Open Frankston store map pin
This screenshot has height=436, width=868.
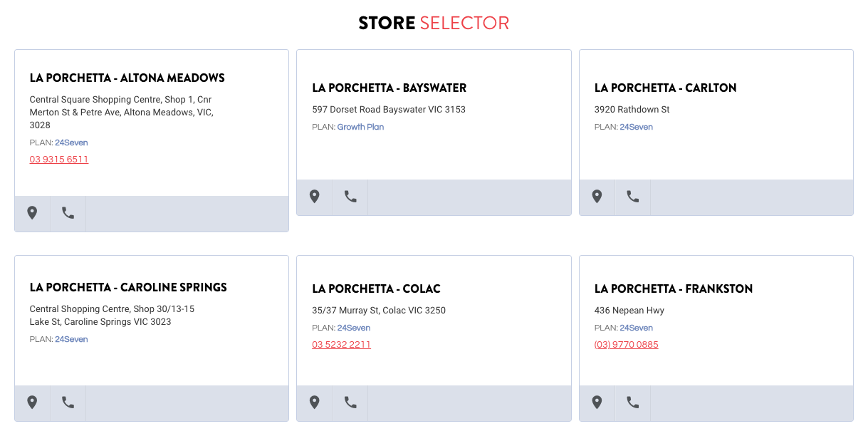[597, 403]
